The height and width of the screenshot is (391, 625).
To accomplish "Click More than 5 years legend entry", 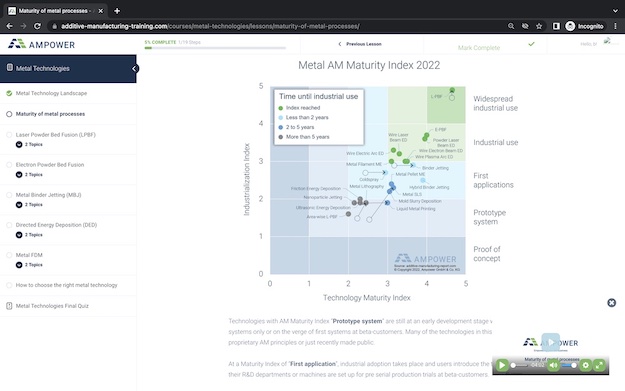I will 304,137.
